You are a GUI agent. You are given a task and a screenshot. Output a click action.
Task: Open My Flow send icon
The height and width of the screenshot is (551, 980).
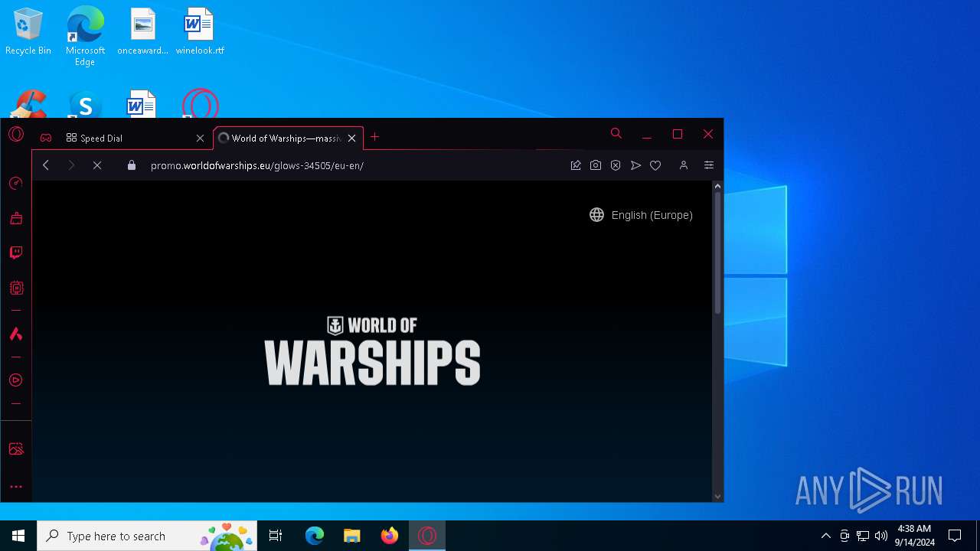coord(635,165)
